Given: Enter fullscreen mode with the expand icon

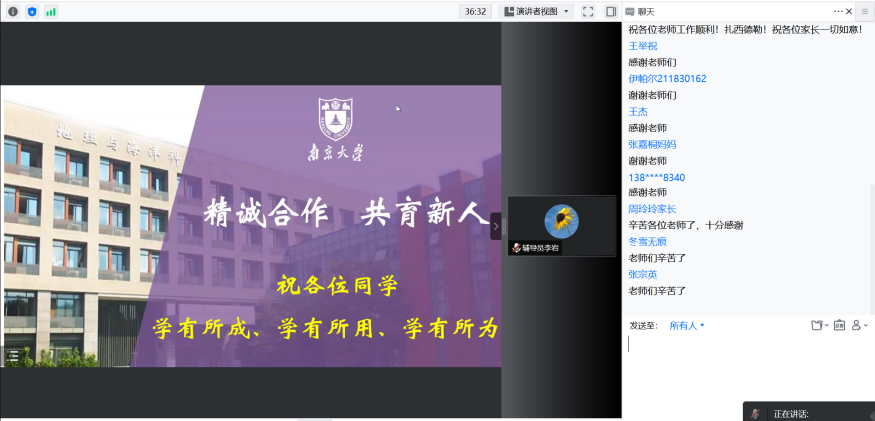Looking at the screenshot, I should point(588,11).
